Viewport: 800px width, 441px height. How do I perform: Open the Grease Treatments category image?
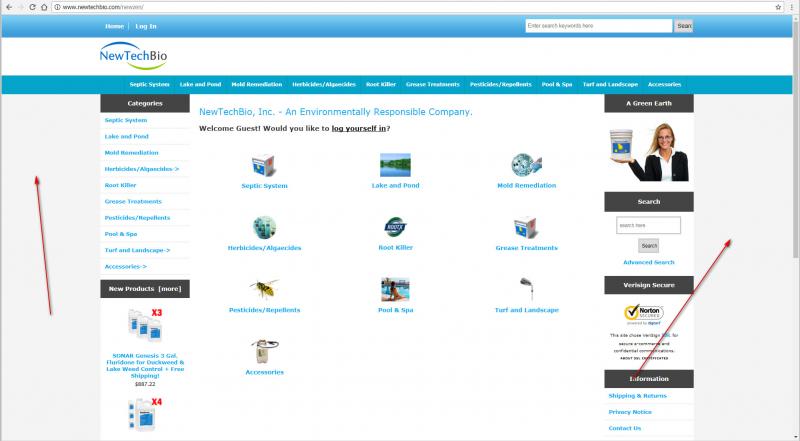coord(526,228)
